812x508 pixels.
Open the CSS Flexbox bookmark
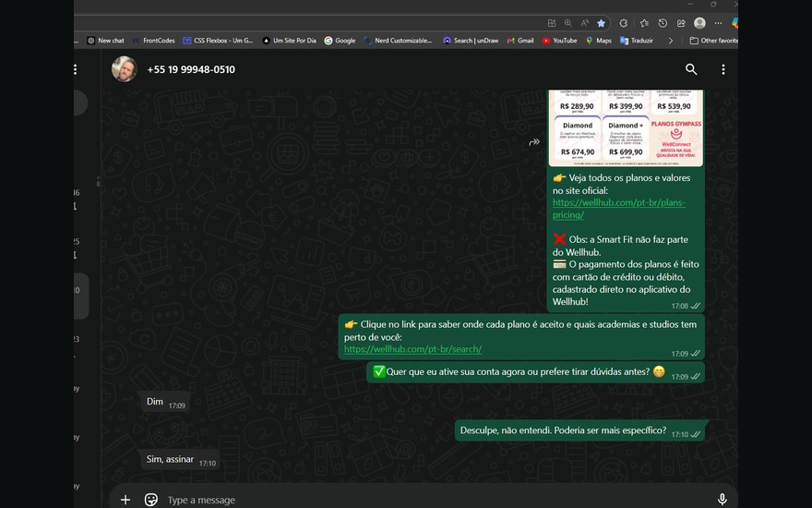(x=218, y=41)
